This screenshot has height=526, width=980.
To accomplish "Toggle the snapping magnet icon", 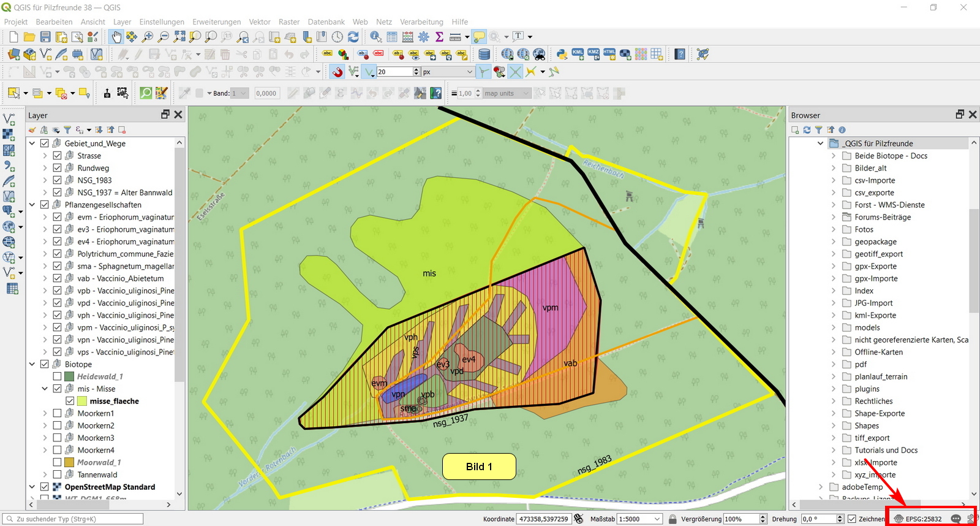I will (337, 72).
